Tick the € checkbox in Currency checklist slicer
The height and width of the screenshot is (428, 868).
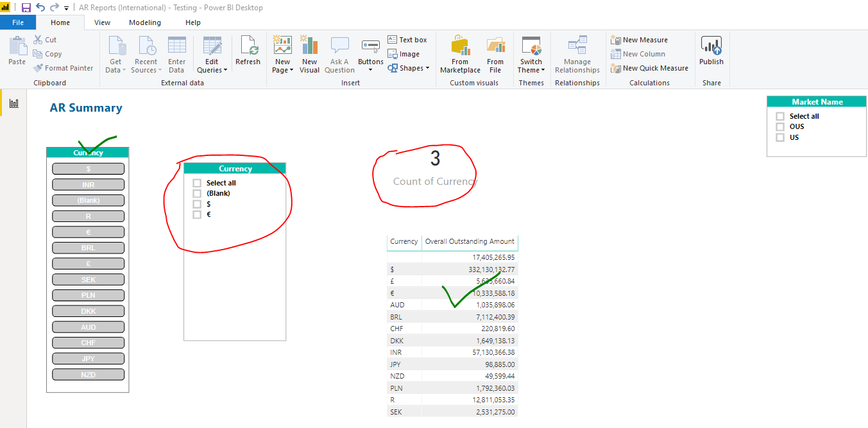click(197, 214)
